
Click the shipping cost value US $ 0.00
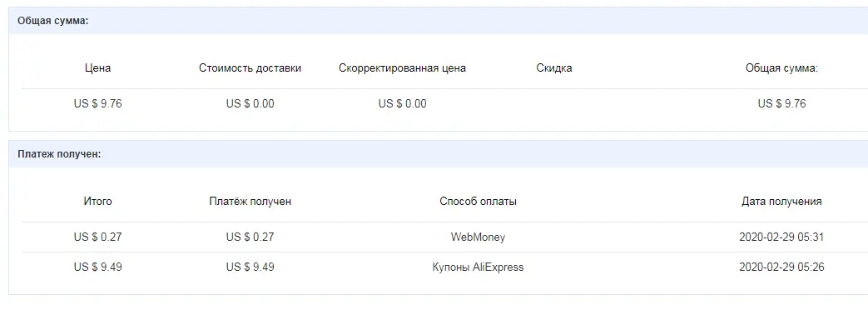tap(250, 103)
